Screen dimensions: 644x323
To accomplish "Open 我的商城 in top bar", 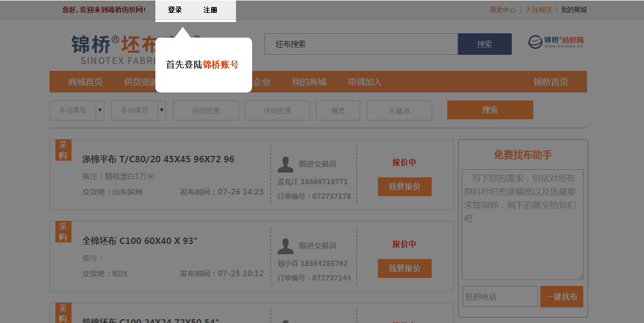I will [574, 10].
